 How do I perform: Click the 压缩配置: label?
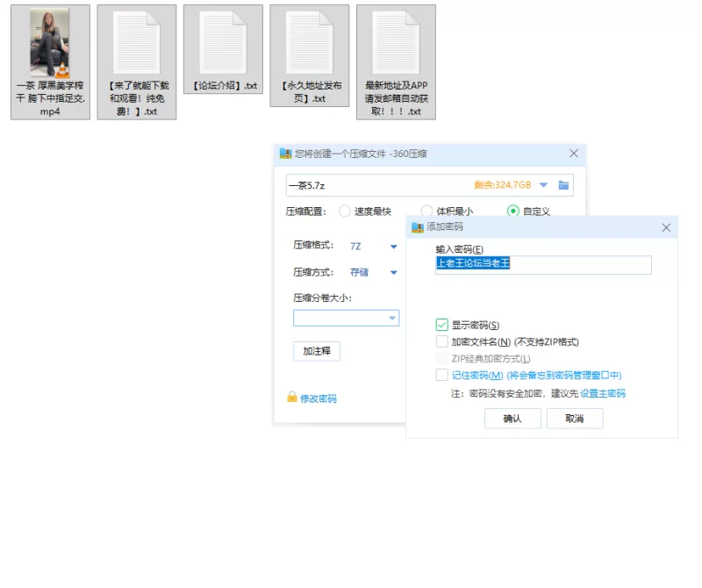tap(305, 211)
